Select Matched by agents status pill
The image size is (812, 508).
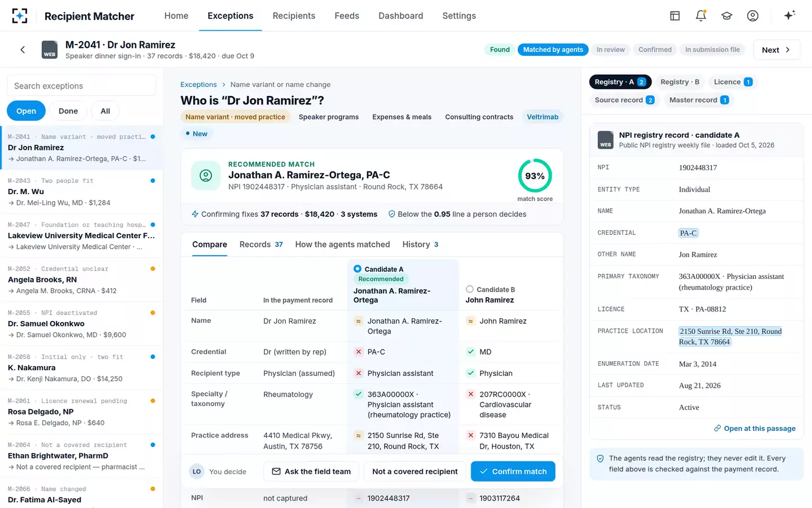(x=553, y=50)
